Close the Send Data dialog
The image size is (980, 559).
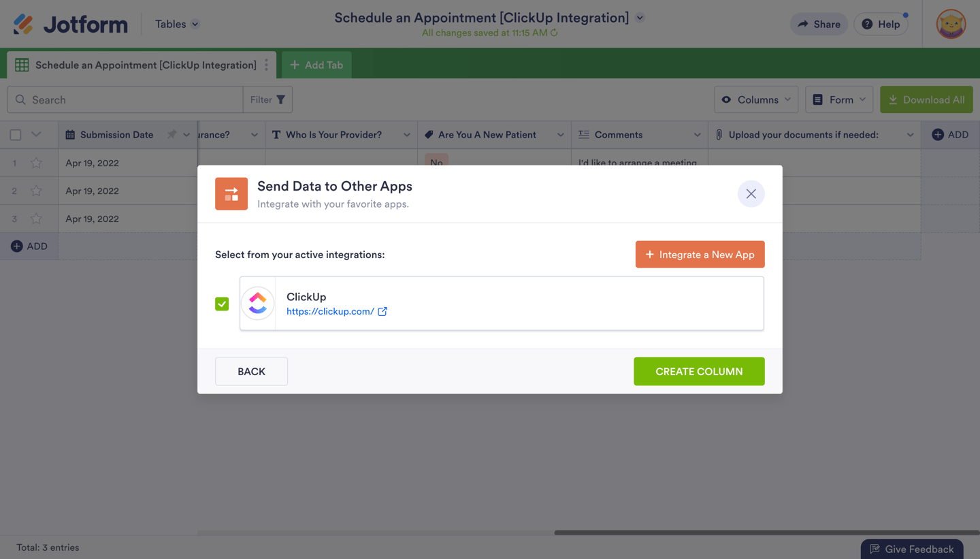751,194
